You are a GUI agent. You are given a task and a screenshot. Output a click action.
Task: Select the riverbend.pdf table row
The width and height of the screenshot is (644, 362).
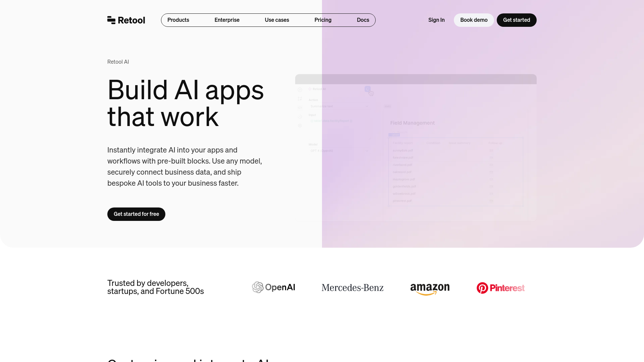tap(402, 165)
